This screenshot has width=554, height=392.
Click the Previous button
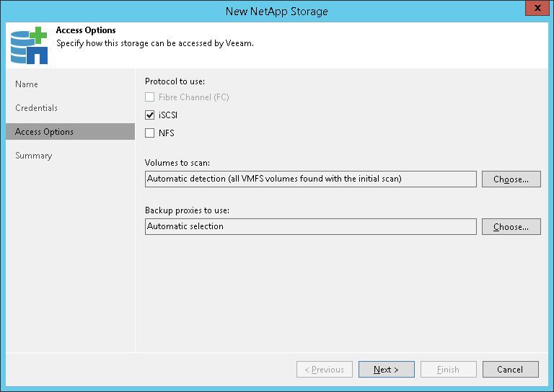325,370
